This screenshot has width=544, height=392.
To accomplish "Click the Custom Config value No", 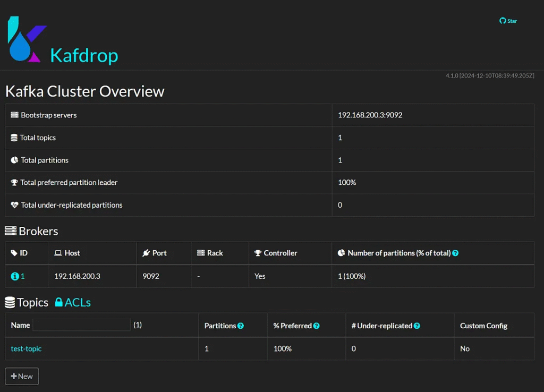I will [465, 348].
